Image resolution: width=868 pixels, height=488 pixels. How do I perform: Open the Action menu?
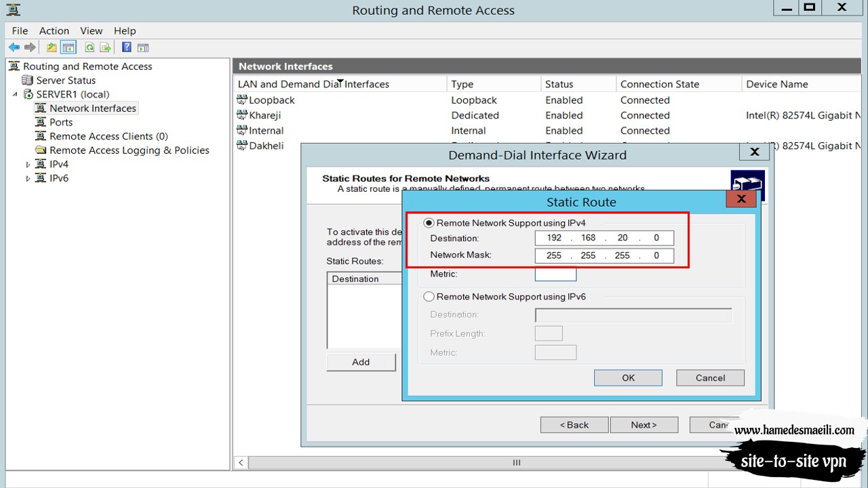[54, 30]
